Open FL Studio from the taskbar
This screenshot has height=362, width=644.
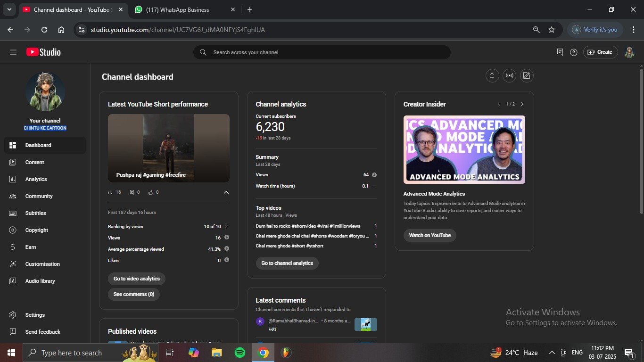286,353
